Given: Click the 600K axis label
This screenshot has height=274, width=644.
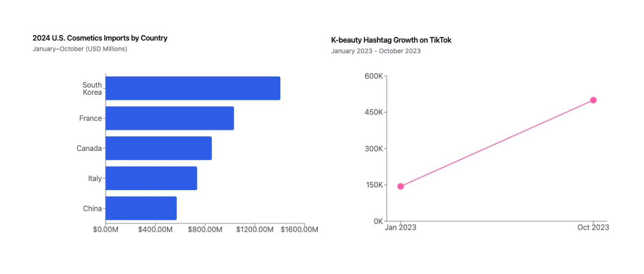Looking at the screenshot, I should [x=373, y=75].
